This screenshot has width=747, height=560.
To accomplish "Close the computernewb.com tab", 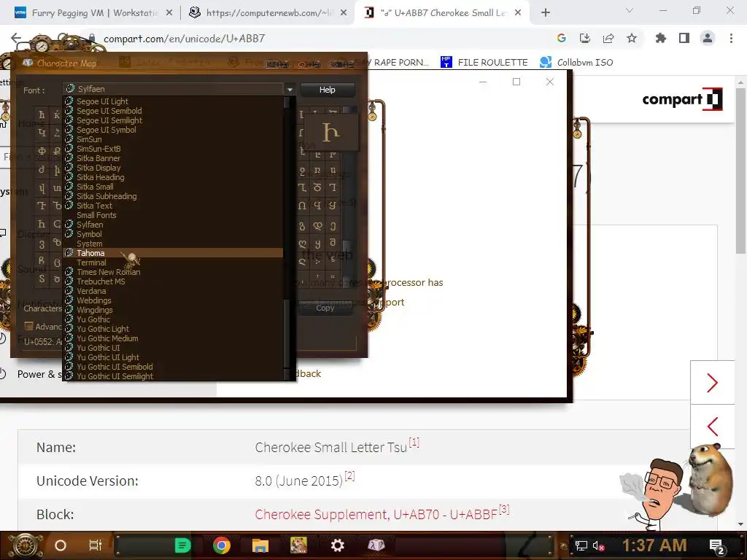I will tap(344, 13).
